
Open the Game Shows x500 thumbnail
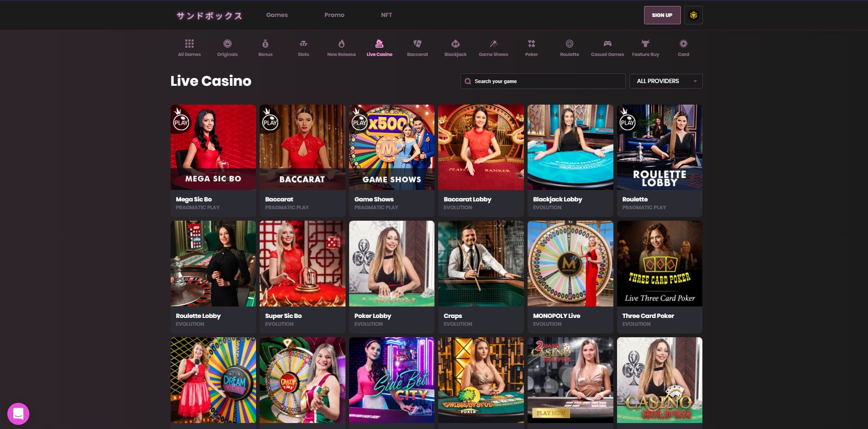pos(392,147)
